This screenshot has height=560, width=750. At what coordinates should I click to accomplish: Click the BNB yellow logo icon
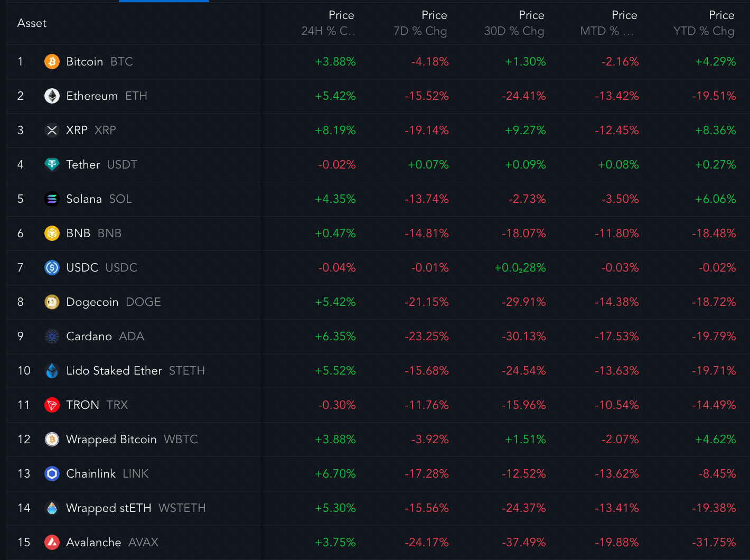click(x=52, y=234)
